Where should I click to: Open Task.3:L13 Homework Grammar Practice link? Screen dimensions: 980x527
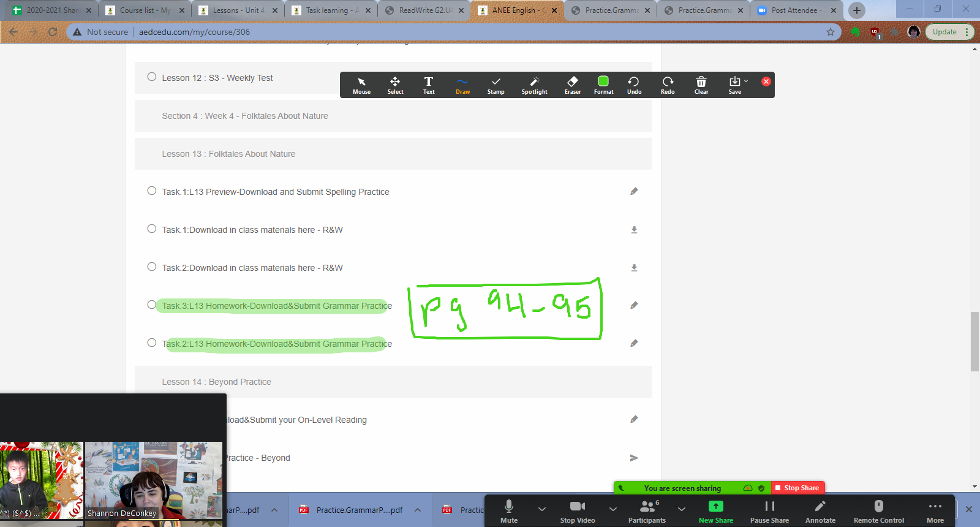277,306
